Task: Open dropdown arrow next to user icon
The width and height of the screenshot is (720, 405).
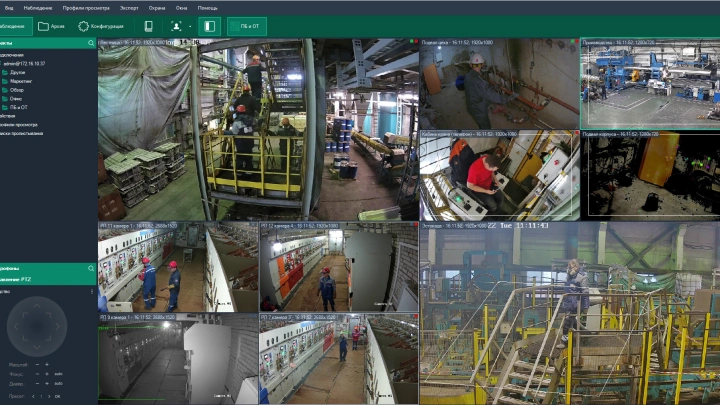Action: [x=189, y=26]
